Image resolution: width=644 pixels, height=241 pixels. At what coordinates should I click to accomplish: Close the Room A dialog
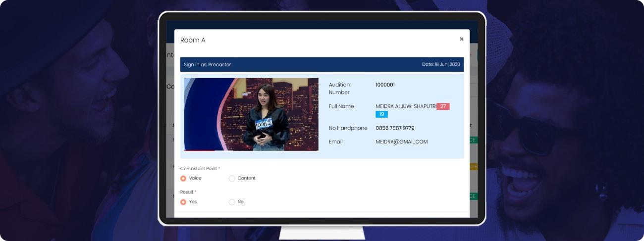click(461, 39)
